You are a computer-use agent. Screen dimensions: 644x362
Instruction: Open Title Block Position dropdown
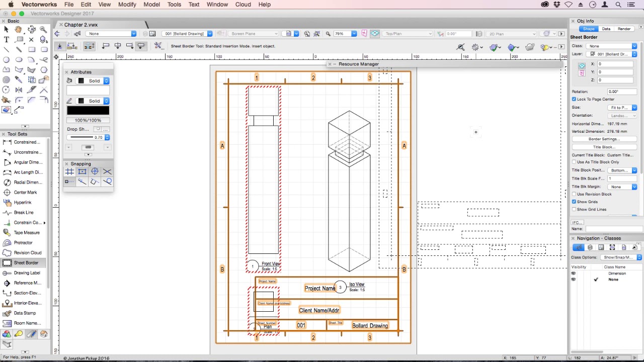click(622, 170)
